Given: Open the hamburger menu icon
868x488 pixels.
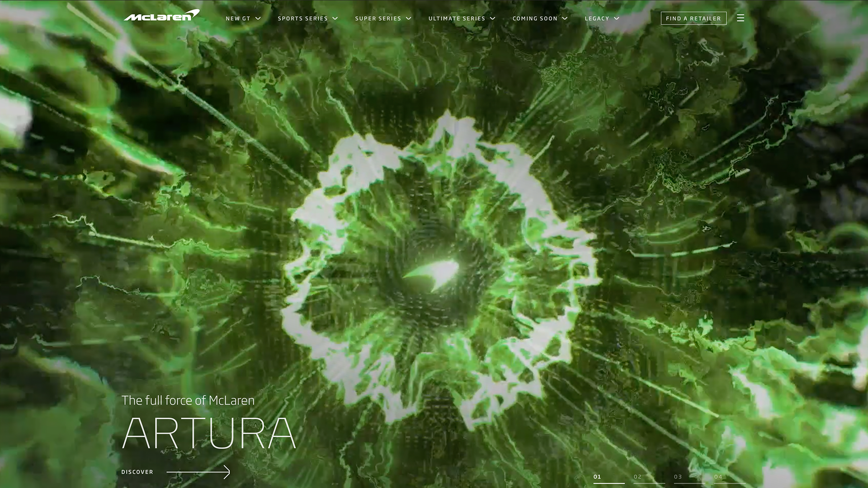Looking at the screenshot, I should click(x=741, y=18).
